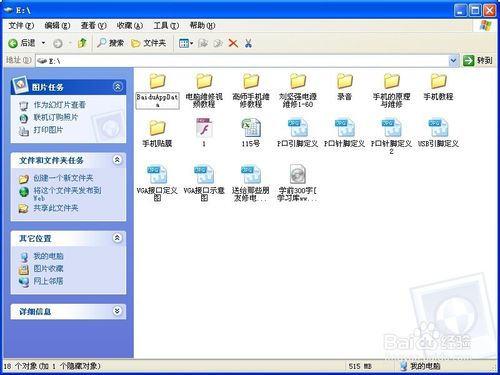Expand the 详细信息 panel
The width and height of the screenshot is (500, 375).
coord(117,311)
